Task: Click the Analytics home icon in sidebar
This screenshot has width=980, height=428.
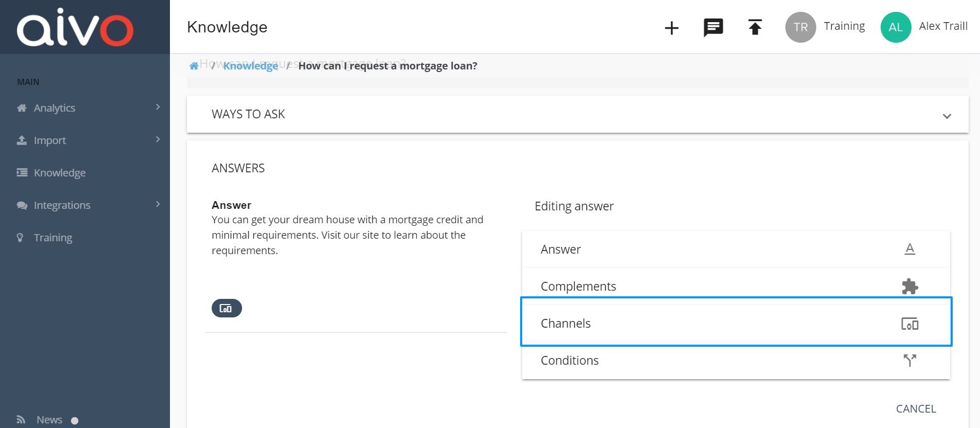Action: coord(22,108)
